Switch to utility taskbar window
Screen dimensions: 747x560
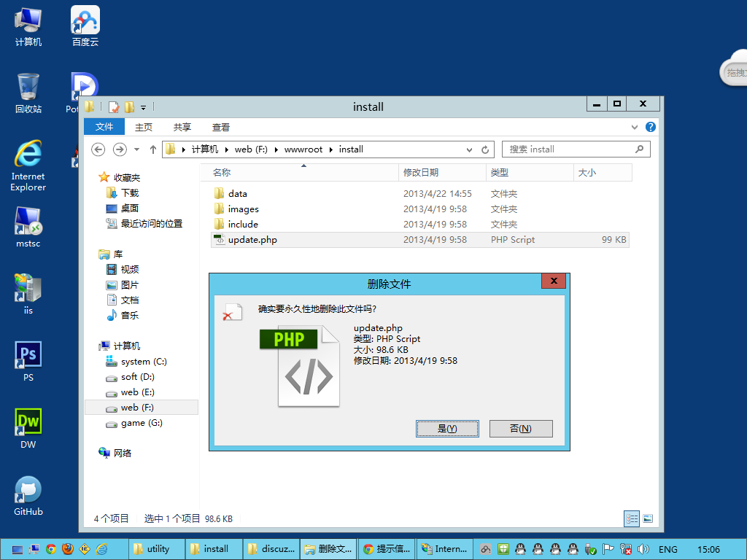156,549
